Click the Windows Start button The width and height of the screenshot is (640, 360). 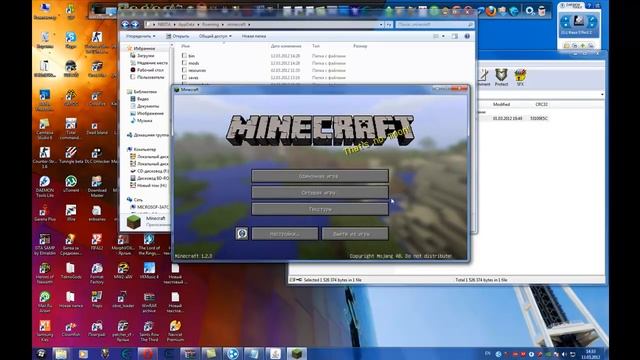click(x=41, y=353)
